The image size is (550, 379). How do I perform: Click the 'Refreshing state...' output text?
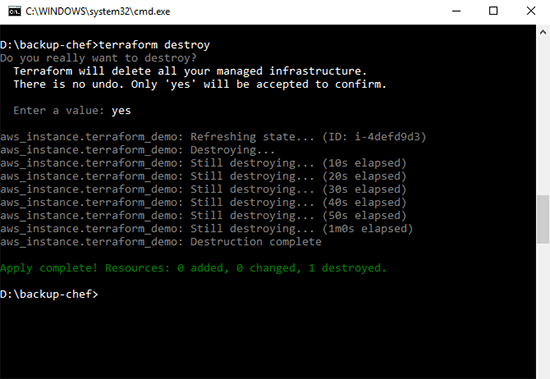[252, 137]
